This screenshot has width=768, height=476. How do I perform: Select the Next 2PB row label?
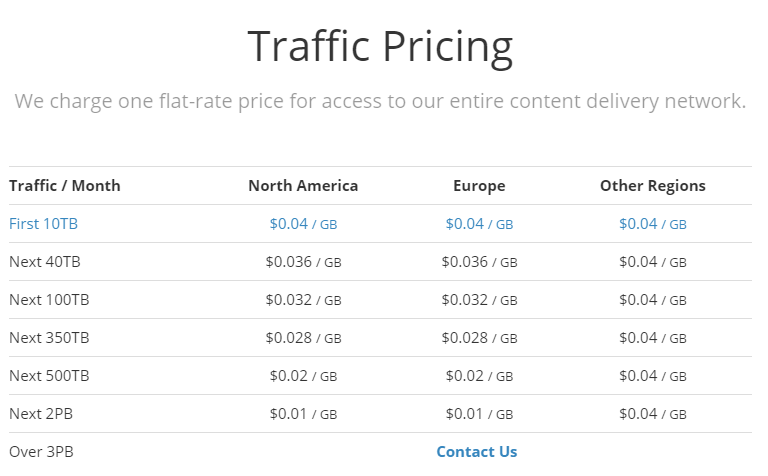41,414
